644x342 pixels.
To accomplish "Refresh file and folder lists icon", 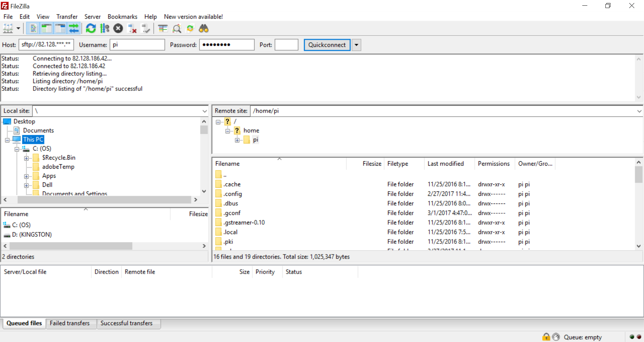I will (91, 28).
